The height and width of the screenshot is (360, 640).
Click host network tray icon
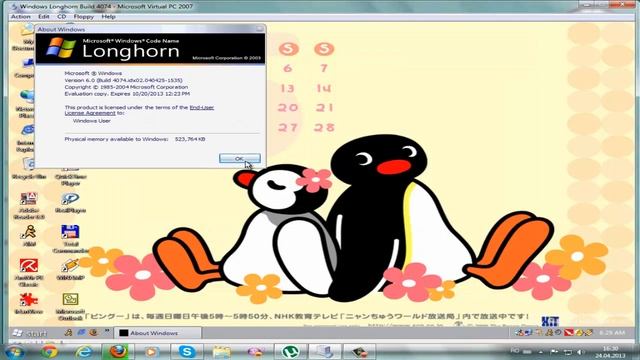[x=567, y=351]
